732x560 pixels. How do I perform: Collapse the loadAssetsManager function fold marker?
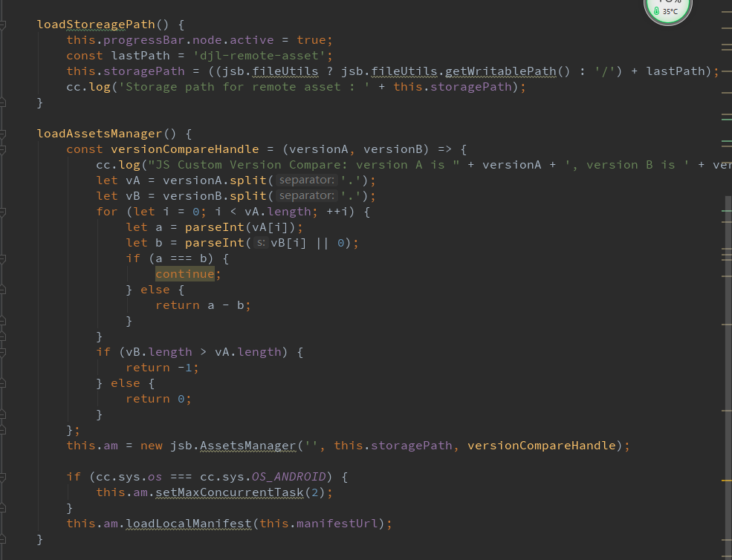click(2, 134)
